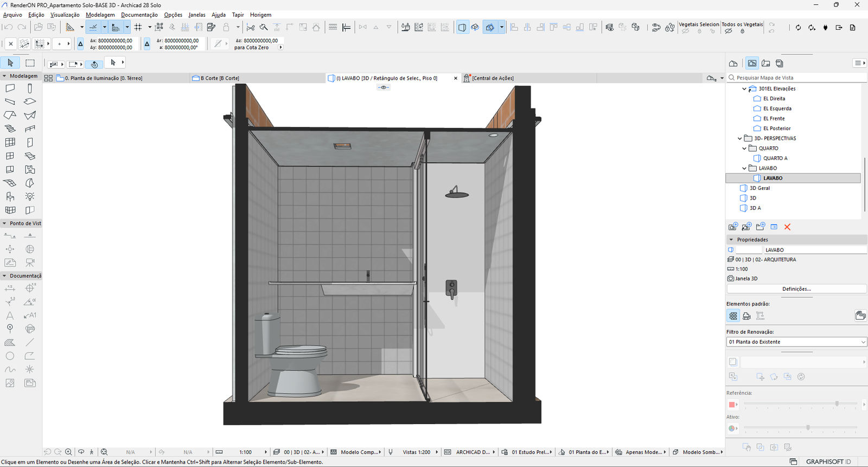The image size is (868, 467).
Task: Collapse the 301EL Elevações folder
Action: (744, 88)
